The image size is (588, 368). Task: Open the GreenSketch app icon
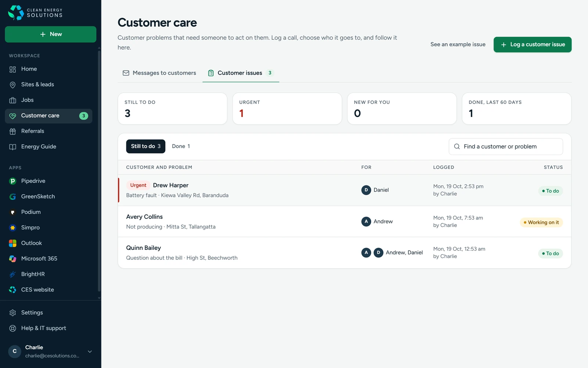12,197
